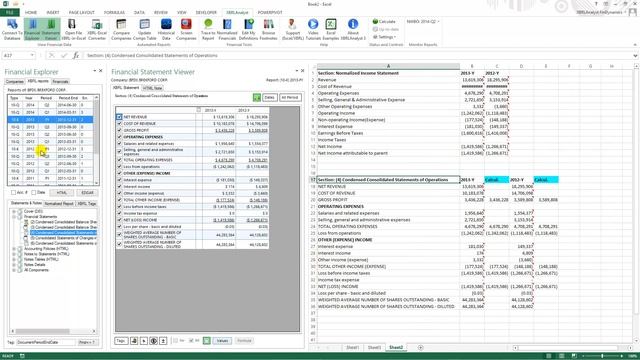Click the Values button
640x360 pixels.
[x=222, y=340]
